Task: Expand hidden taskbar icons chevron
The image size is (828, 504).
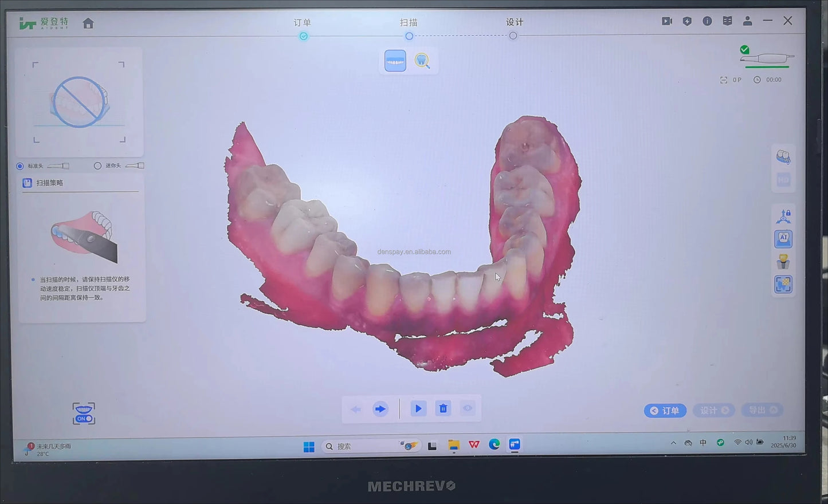Action: pyautogui.click(x=673, y=443)
